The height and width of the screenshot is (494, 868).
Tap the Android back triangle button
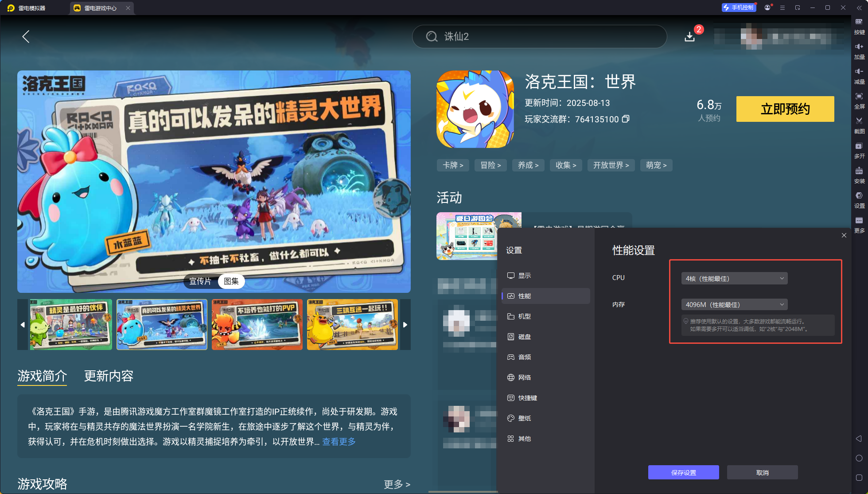pyautogui.click(x=859, y=439)
